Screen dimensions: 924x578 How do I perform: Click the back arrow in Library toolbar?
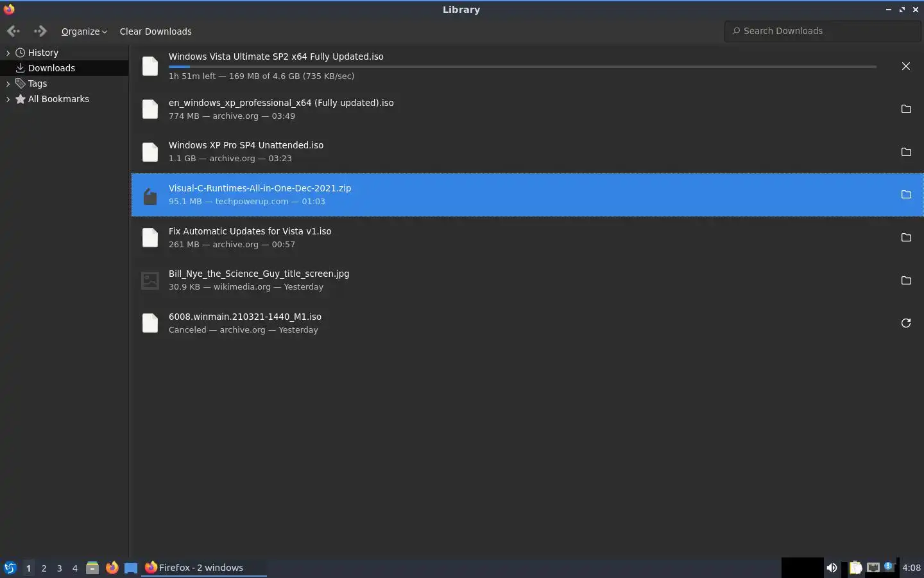point(13,31)
